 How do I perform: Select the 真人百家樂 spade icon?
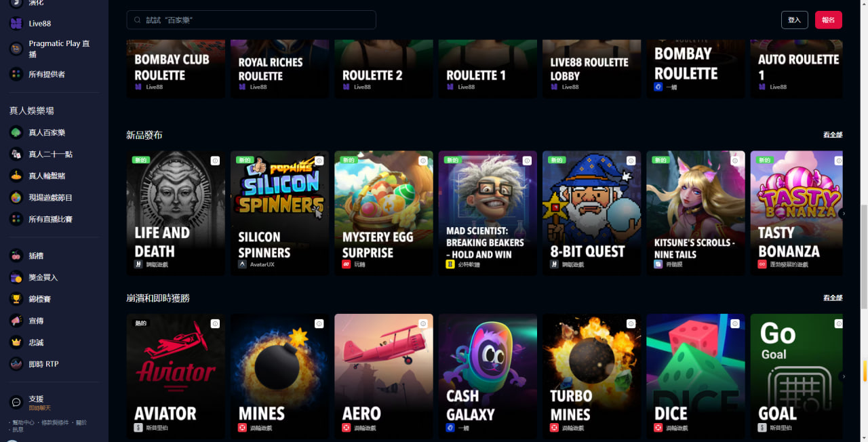click(x=16, y=132)
